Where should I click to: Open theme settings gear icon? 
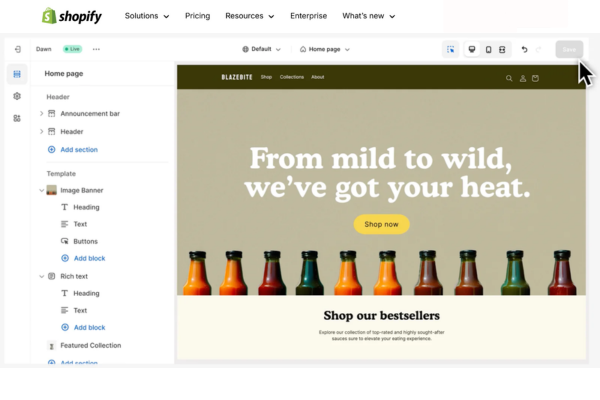pos(17,96)
